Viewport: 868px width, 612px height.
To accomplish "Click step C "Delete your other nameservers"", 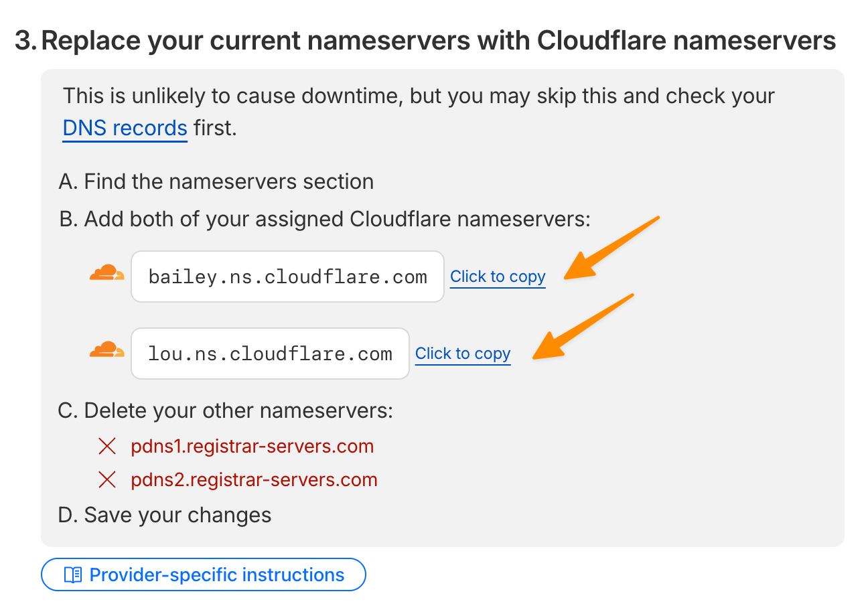I will [226, 410].
